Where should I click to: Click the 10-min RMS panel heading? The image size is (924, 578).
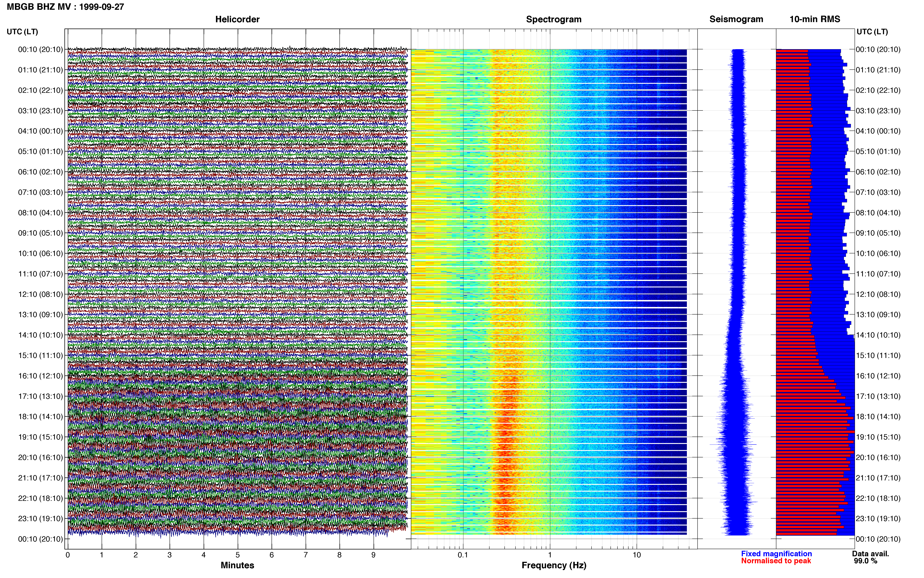tap(815, 19)
